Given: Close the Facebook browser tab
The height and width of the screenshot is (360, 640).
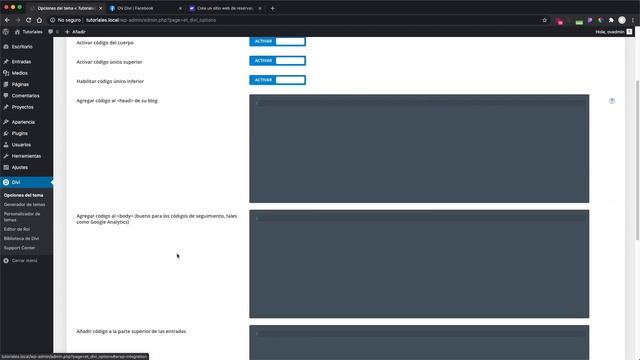Looking at the screenshot, I should tap(180, 8).
